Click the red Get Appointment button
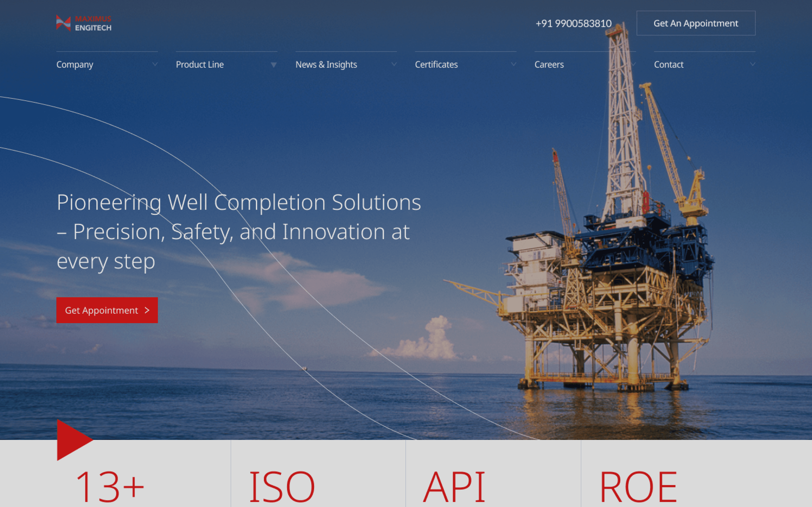 pyautogui.click(x=107, y=310)
